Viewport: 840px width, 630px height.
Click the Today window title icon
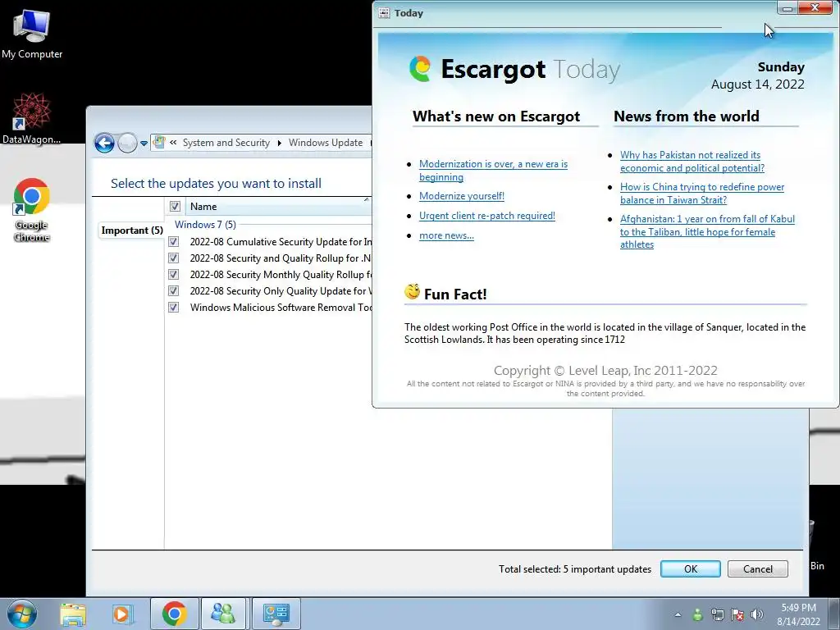click(384, 13)
